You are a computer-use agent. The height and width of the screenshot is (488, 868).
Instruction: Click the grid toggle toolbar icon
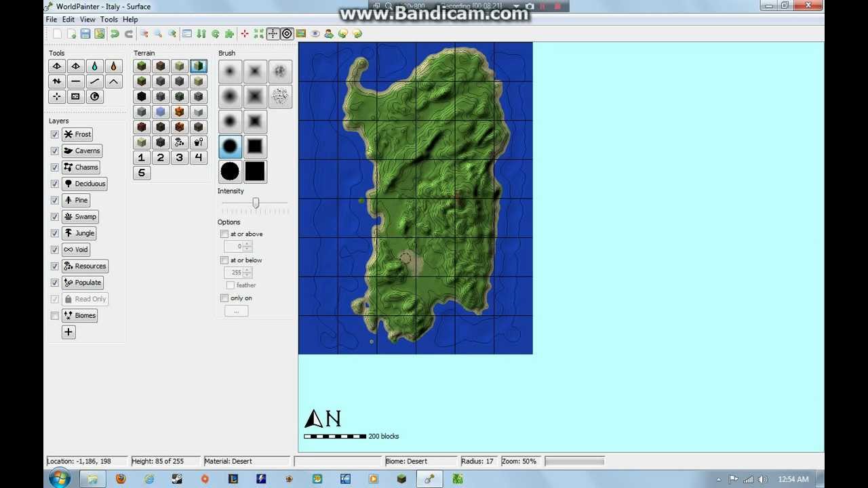tap(273, 34)
